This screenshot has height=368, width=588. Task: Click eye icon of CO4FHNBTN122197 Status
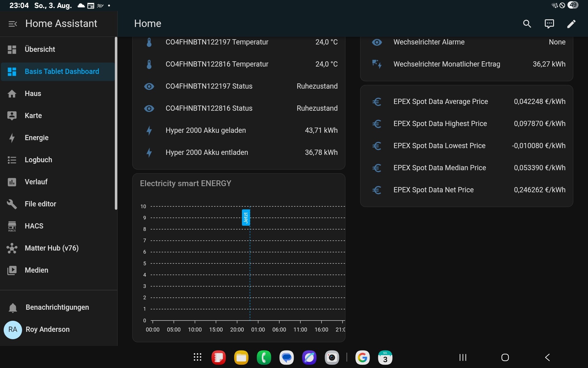coord(149,86)
